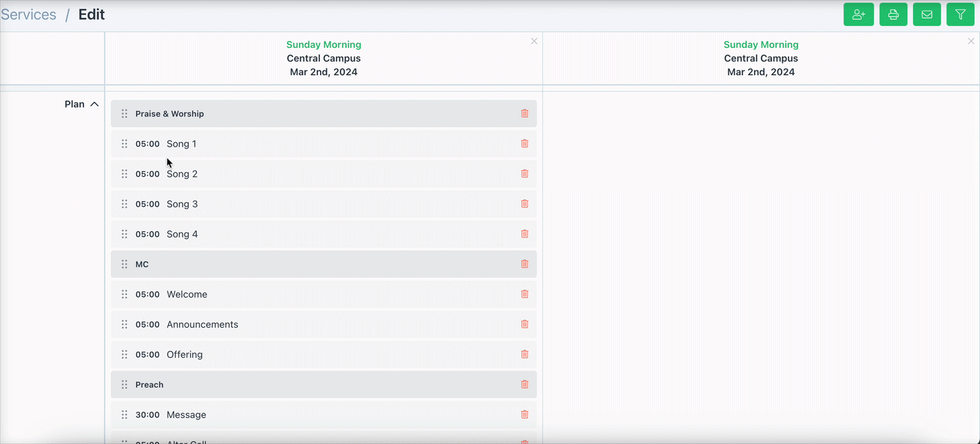Click the Announcements item title
Image resolution: width=980 pixels, height=444 pixels.
click(202, 324)
